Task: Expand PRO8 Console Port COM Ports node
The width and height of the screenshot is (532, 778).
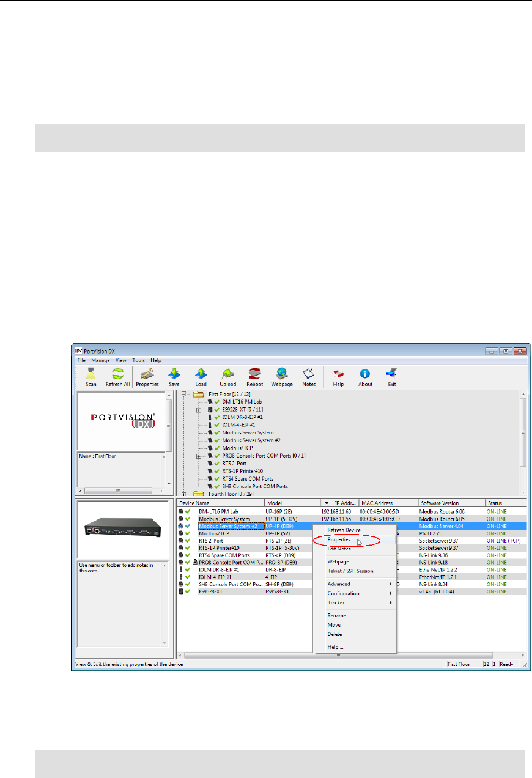Action: click(199, 456)
